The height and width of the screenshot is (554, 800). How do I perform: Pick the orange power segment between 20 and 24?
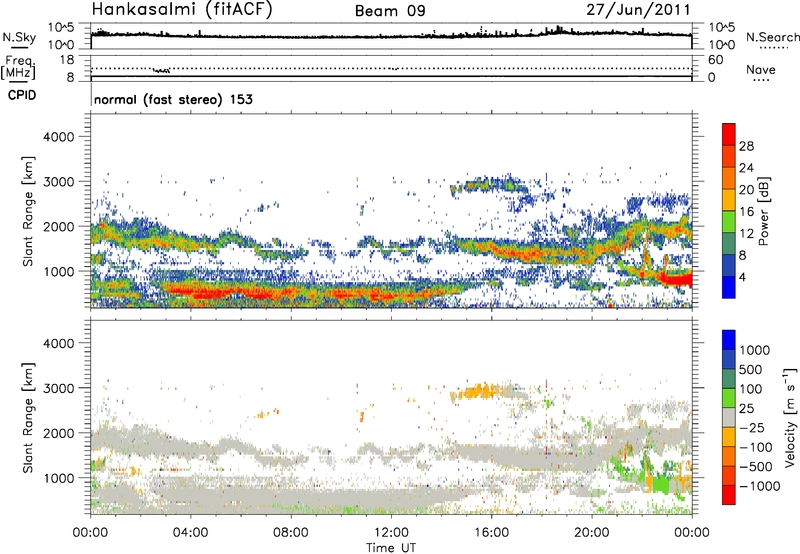tap(729, 178)
